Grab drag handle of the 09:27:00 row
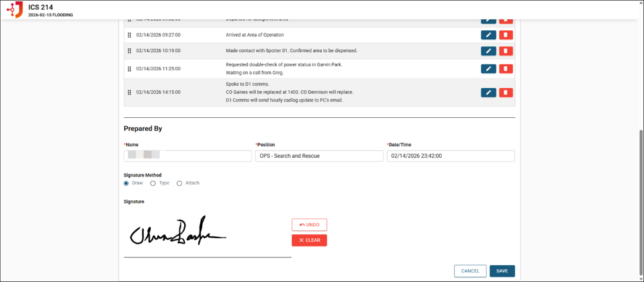 click(x=129, y=35)
